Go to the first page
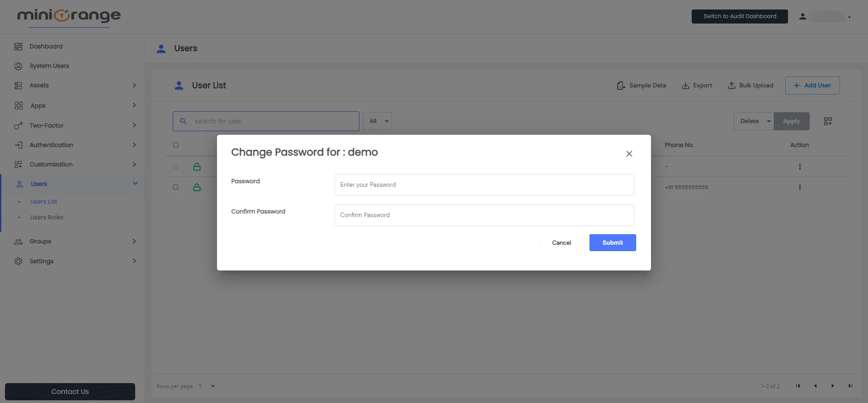 [798, 386]
